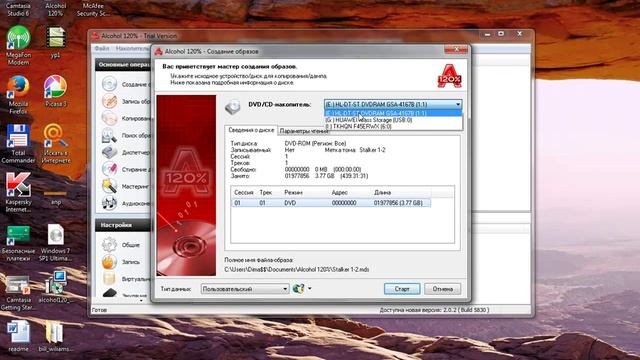Image resolution: width=640 pixels, height=360 pixels.
Task: Click the 'Готов' status bar text
Action: [99, 310]
